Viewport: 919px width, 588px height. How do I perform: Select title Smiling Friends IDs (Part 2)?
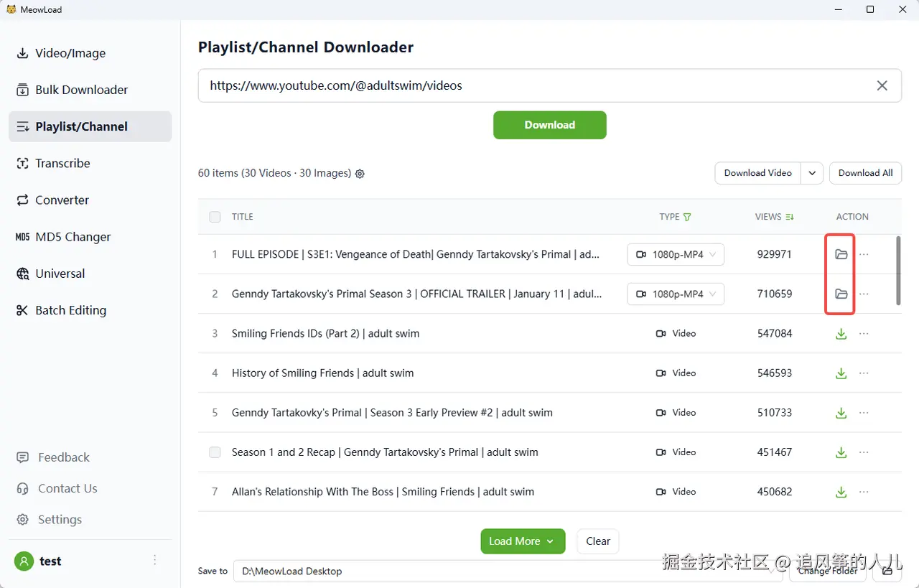point(325,334)
